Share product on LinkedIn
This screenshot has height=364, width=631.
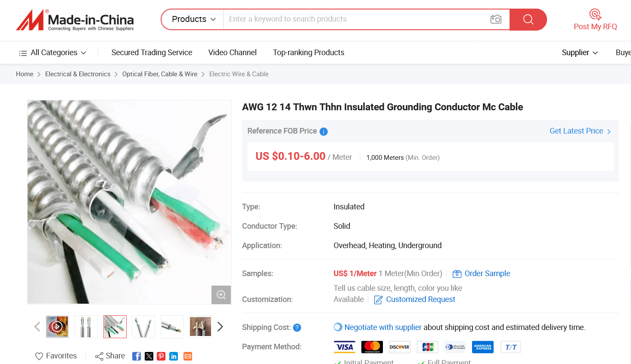174,356
